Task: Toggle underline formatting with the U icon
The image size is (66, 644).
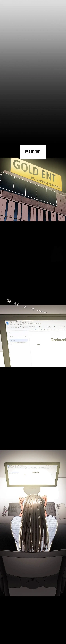Action: tap(59, 327)
